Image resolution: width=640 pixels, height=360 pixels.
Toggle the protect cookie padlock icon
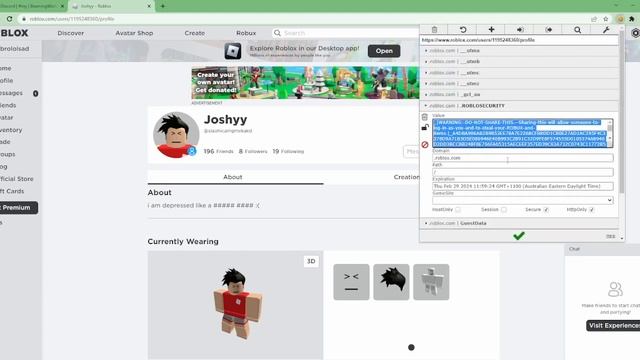425,127
